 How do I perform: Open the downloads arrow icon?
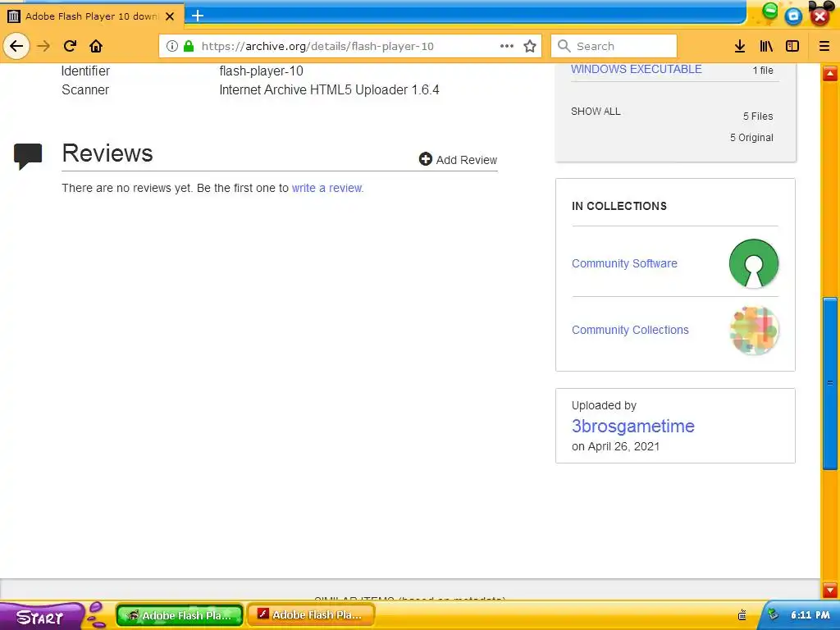tap(740, 46)
